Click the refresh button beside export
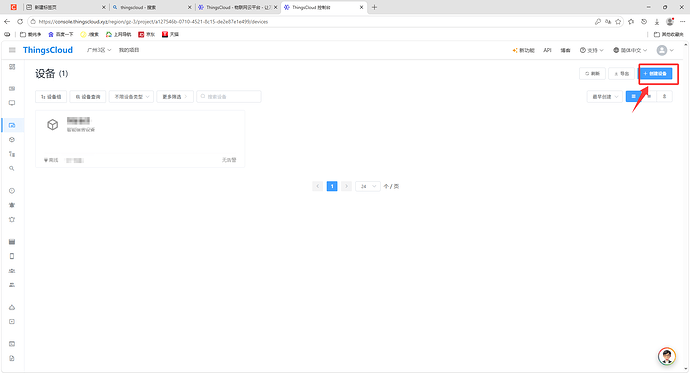This screenshot has width=690, height=373. tap(592, 73)
